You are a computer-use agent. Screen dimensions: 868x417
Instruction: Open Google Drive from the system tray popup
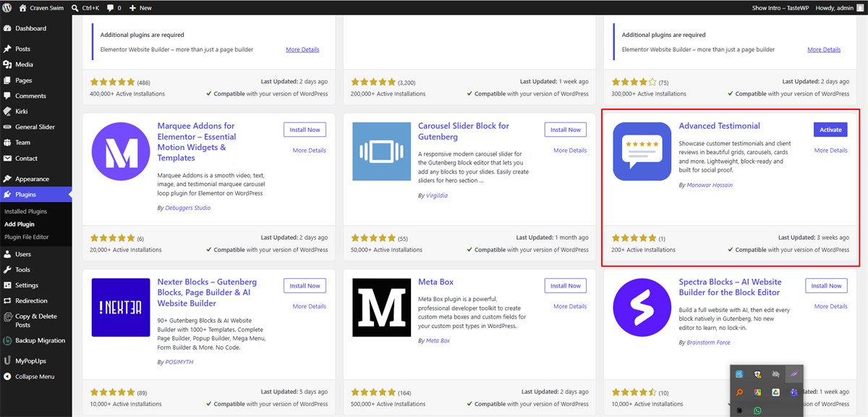pos(775,392)
